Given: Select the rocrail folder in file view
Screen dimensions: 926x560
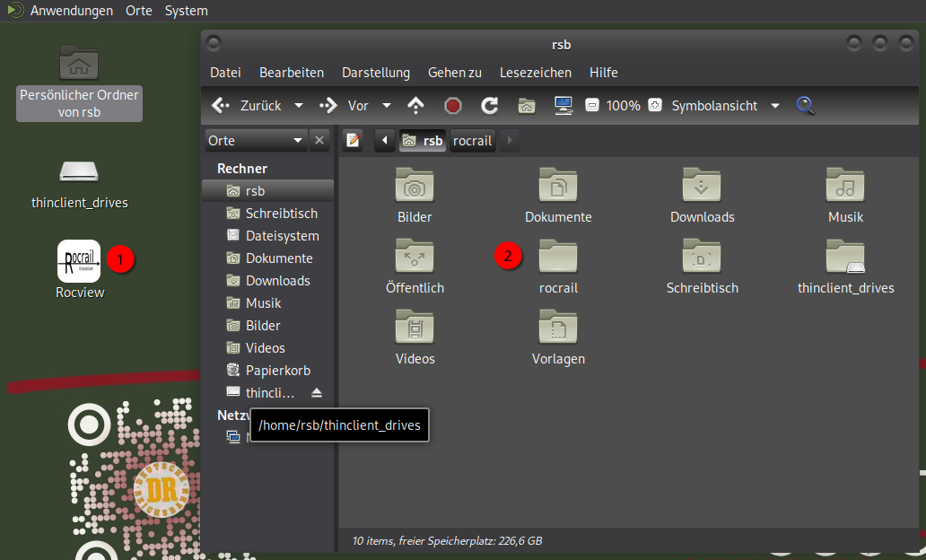Looking at the screenshot, I should click(x=558, y=266).
